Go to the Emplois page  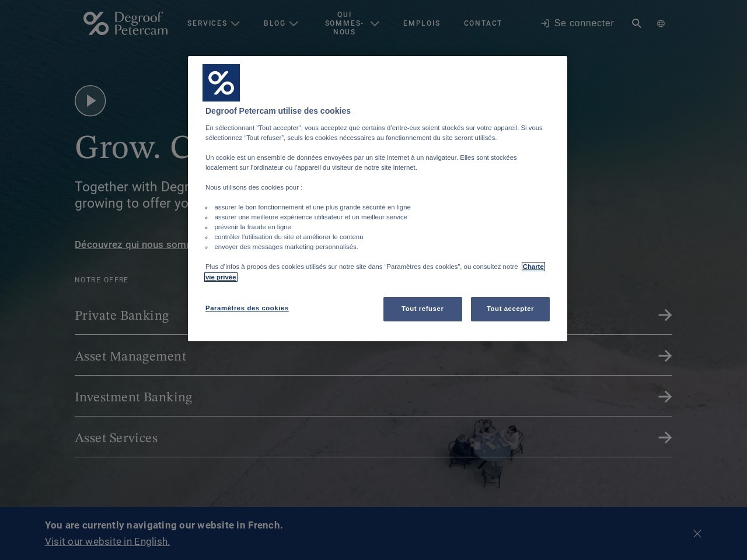[x=422, y=23]
